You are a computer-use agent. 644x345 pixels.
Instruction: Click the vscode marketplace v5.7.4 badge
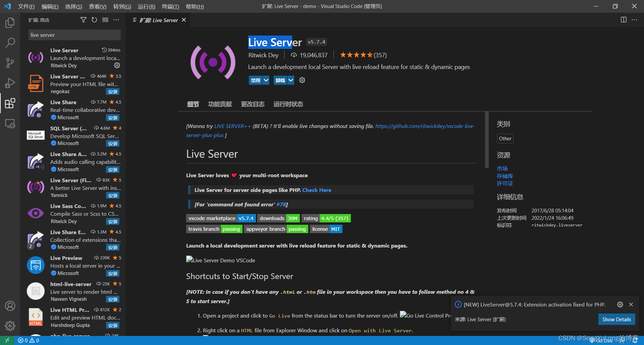[221, 218]
